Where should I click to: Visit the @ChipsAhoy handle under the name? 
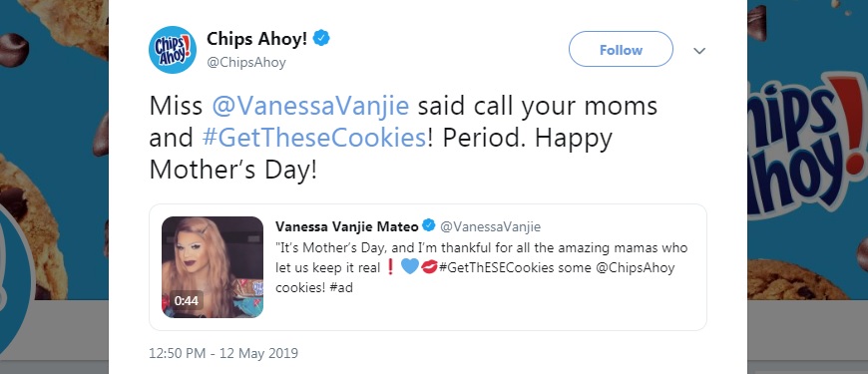246,63
